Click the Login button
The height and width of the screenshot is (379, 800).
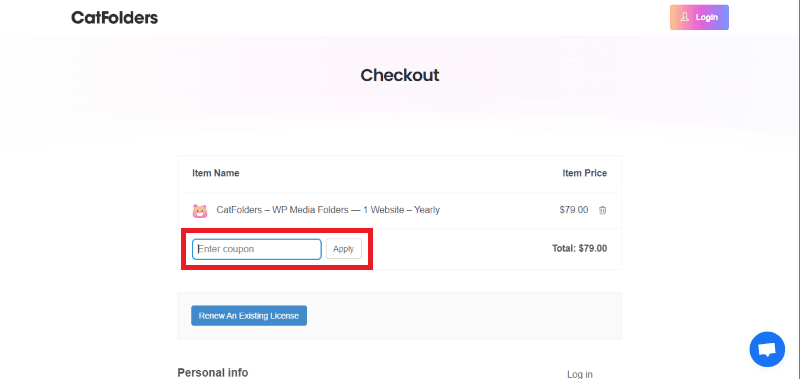point(699,17)
